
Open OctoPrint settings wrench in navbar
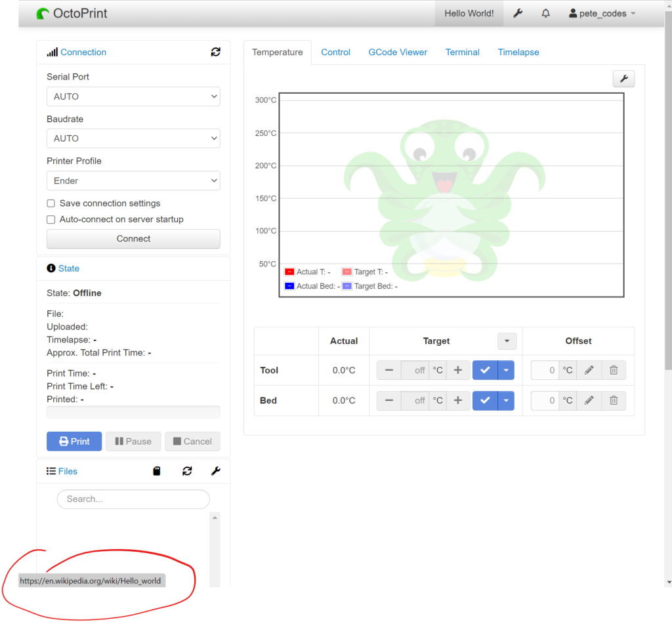(518, 13)
